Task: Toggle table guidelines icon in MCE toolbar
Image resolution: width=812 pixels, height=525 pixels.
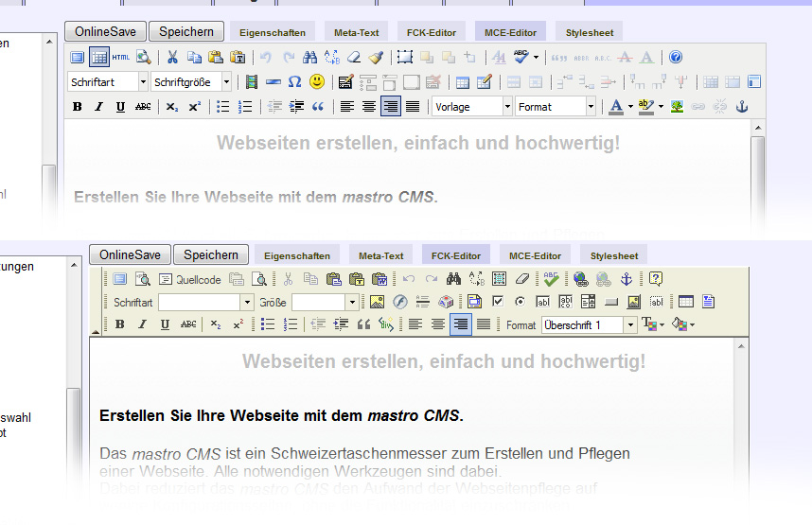Action: (x=99, y=57)
